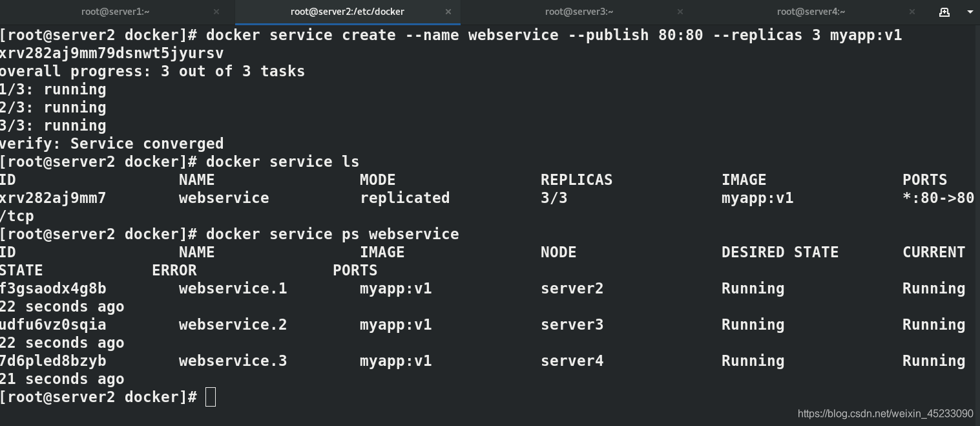
Task: Click the node value server3
Action: [x=572, y=325]
